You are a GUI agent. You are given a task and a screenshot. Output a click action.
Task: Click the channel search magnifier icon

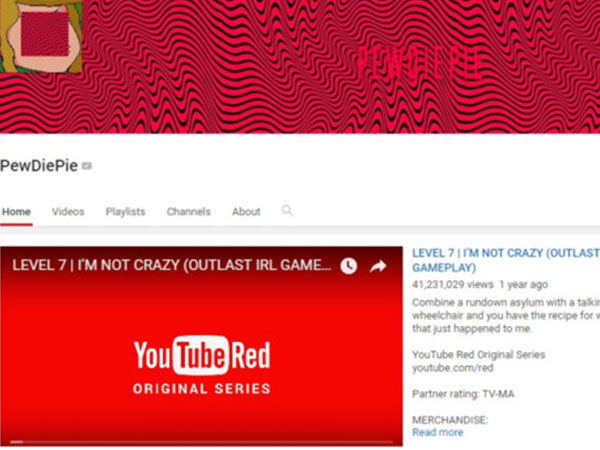tap(287, 211)
